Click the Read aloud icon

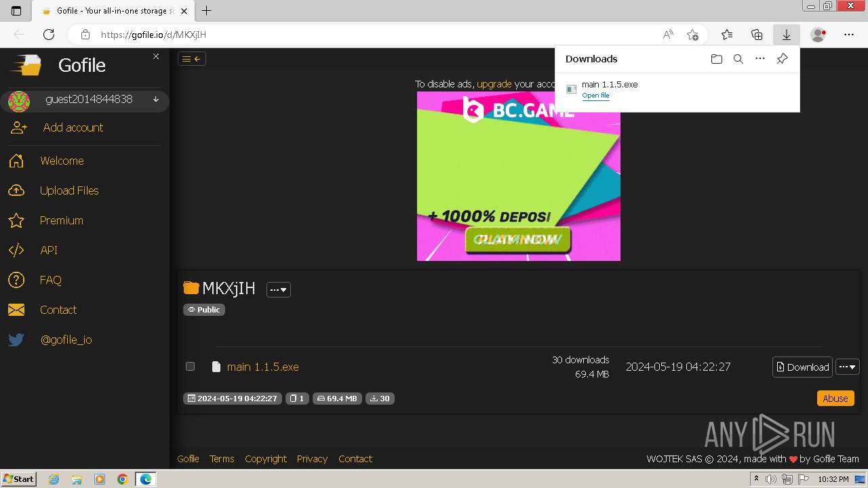(668, 35)
